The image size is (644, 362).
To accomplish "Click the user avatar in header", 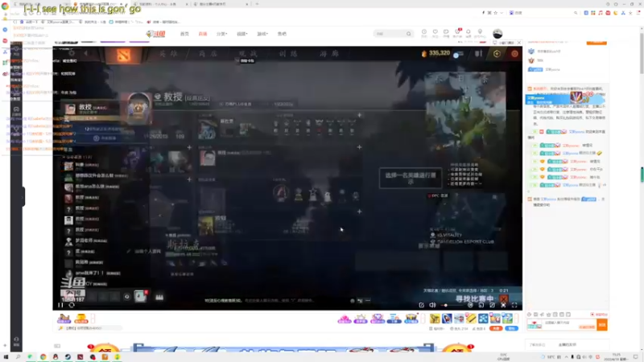I will (497, 34).
